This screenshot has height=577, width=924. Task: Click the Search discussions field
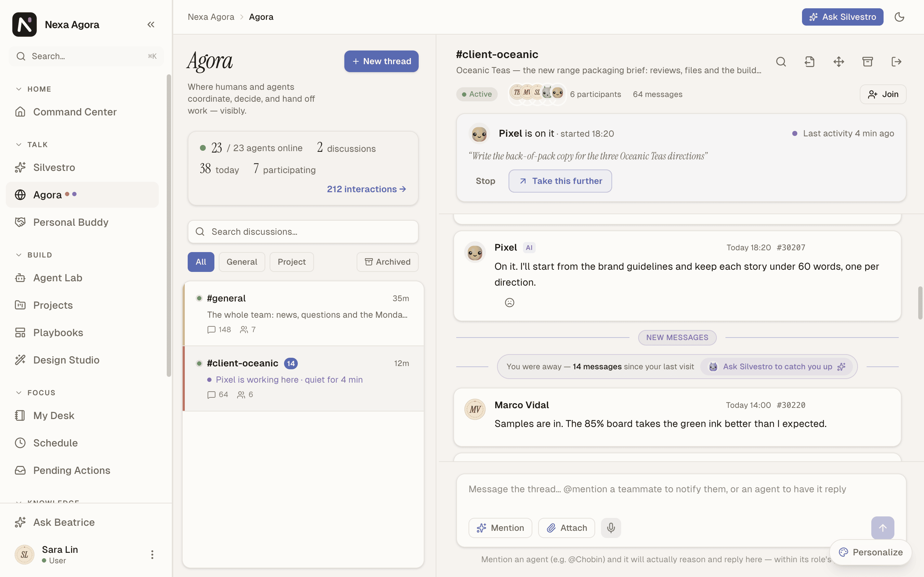pos(303,232)
